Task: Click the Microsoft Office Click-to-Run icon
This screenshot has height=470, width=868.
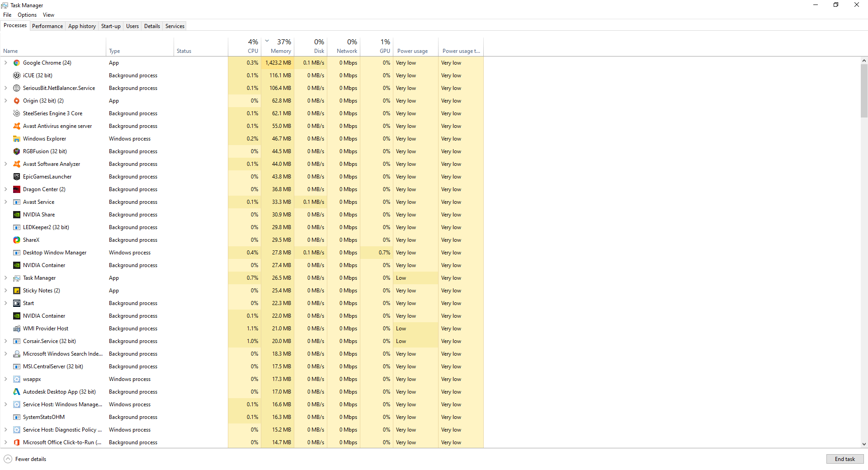Action: [x=16, y=442]
